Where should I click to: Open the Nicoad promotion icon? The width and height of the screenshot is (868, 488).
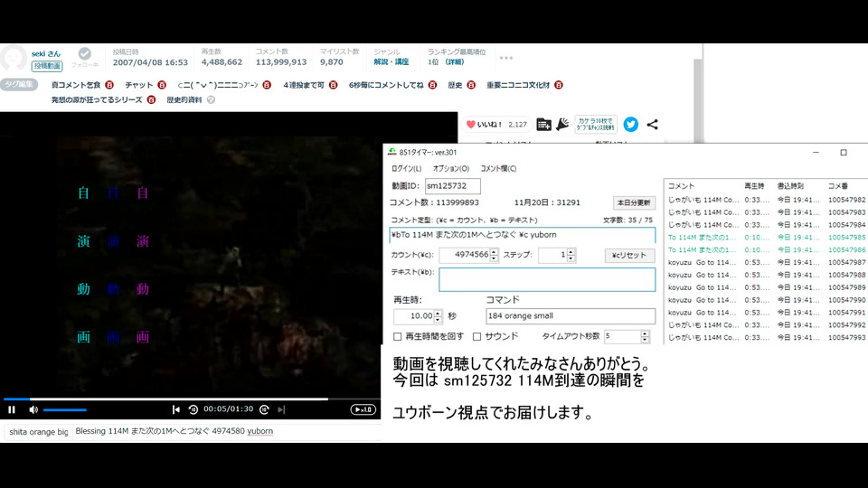coord(562,125)
